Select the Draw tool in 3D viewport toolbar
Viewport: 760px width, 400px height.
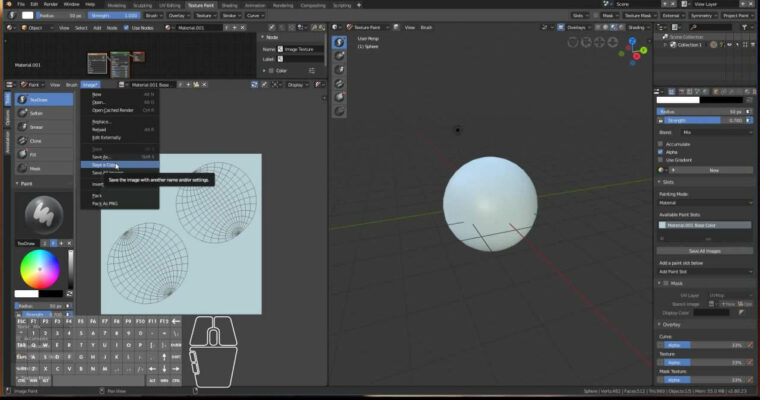pyautogui.click(x=339, y=43)
